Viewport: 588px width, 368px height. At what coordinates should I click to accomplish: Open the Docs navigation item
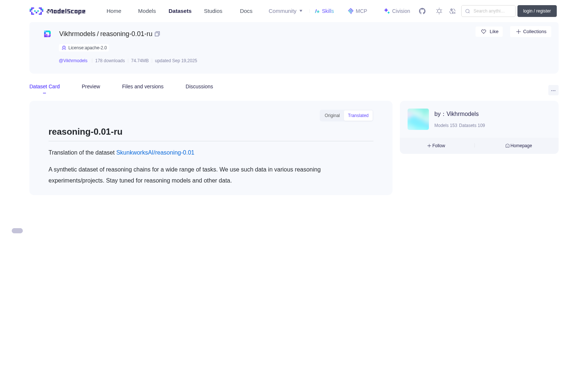point(246,11)
